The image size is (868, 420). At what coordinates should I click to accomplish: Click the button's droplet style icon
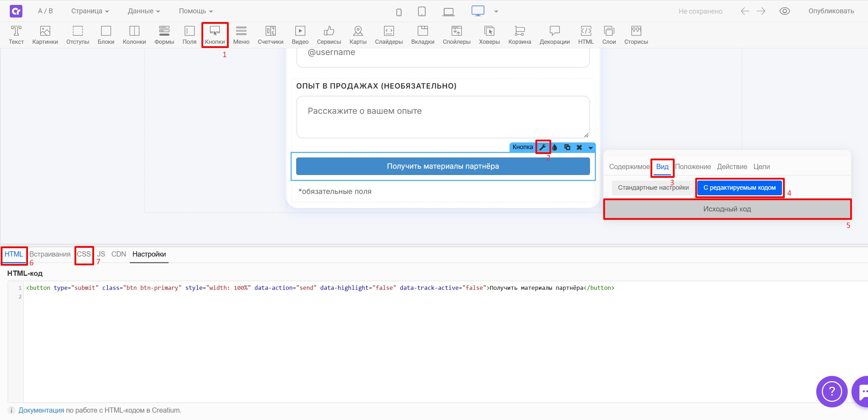[x=555, y=147]
